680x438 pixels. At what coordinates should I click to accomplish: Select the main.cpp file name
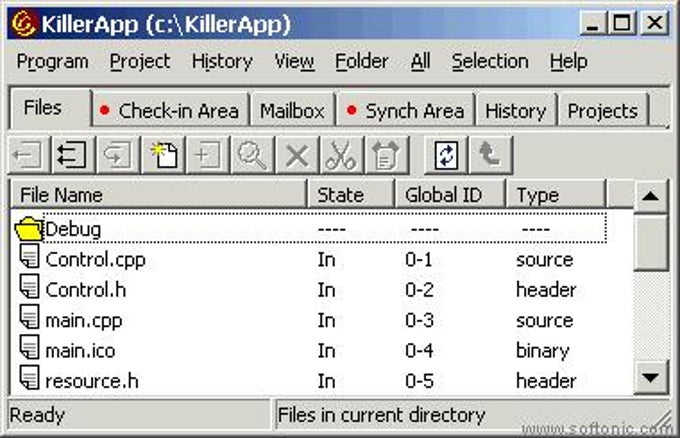tap(84, 321)
